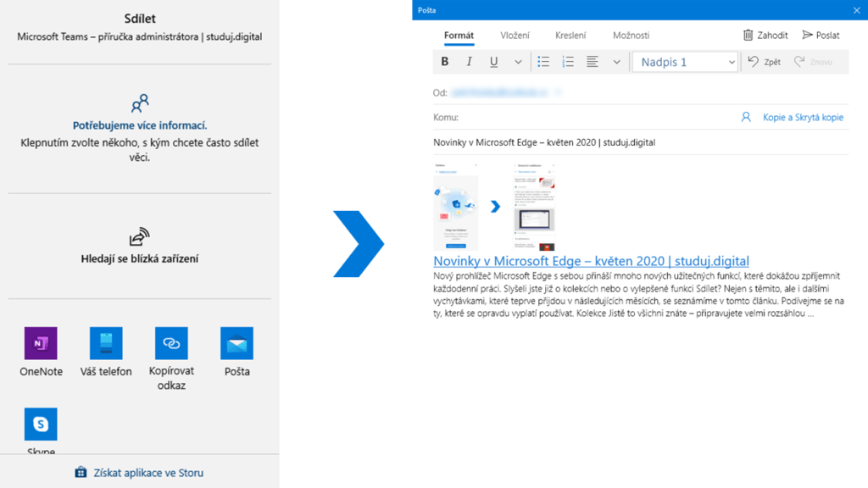Share via the Pošta mail icon
868x488 pixels.
(236, 344)
